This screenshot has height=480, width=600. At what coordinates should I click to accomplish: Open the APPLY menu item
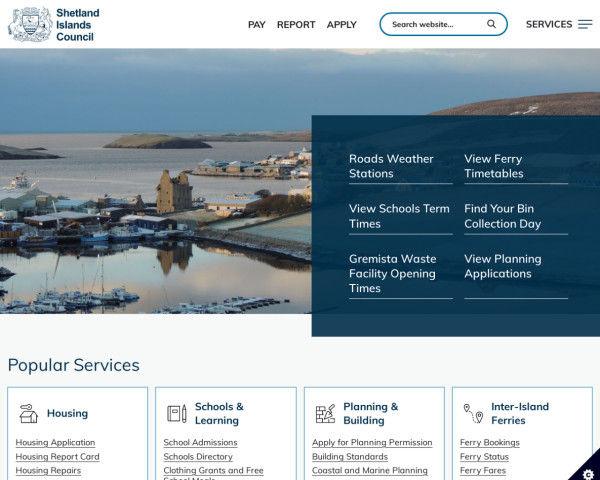click(x=341, y=25)
